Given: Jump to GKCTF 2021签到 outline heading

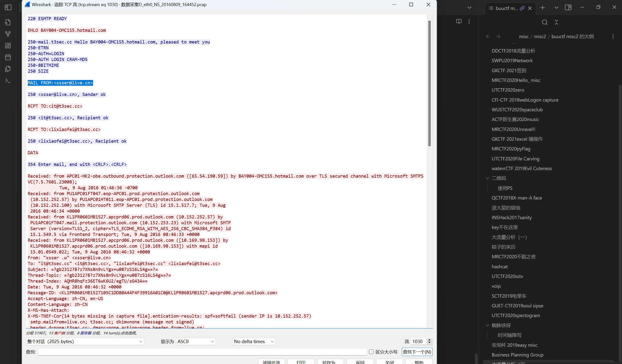Looking at the screenshot, I should (509, 70).
